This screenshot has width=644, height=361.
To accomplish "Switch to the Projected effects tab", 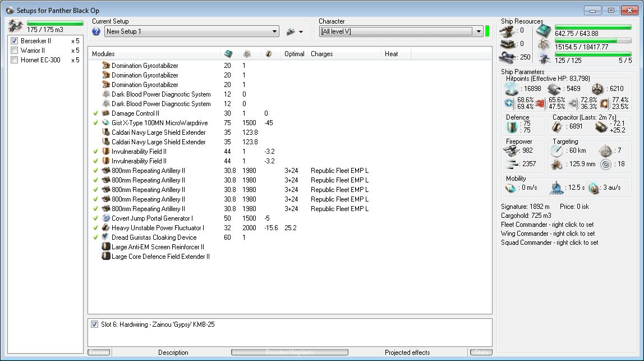I will click(407, 353).
